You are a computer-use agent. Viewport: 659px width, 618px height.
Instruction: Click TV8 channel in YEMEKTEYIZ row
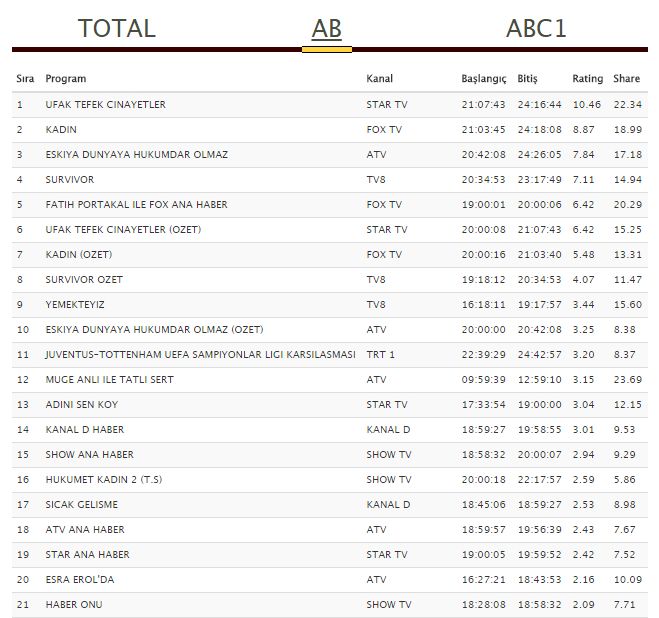tap(376, 305)
